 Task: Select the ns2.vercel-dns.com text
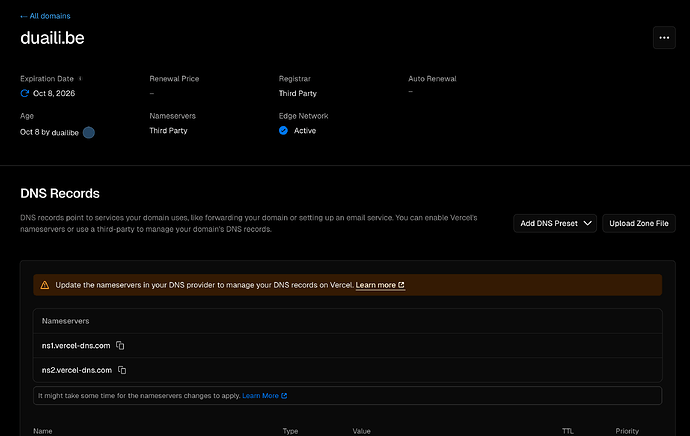click(77, 370)
